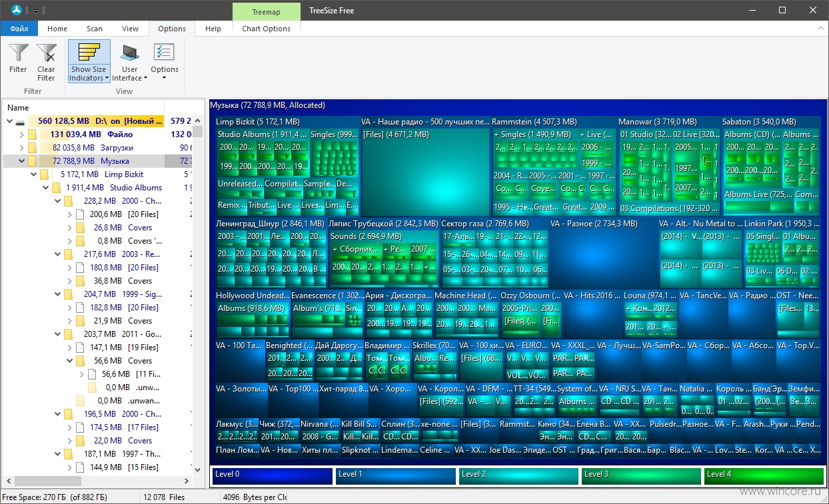Click the folder icon beside Файло
Image resolution: width=829 pixels, height=504 pixels.
33,134
